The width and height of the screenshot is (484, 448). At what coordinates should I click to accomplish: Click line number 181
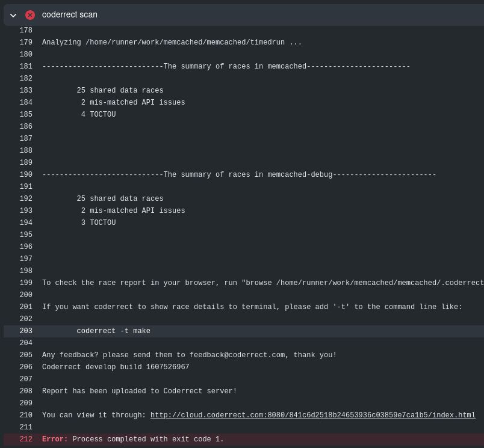(26, 66)
